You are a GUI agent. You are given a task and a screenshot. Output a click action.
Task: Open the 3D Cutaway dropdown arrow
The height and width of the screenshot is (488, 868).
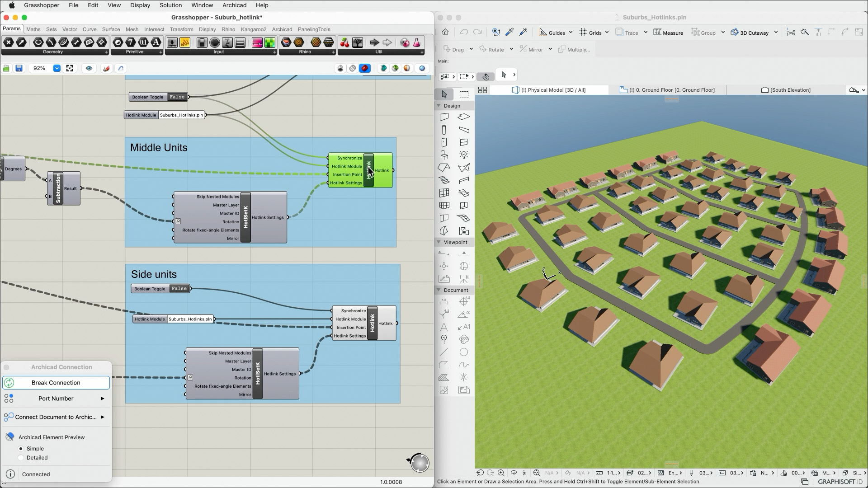tap(776, 33)
